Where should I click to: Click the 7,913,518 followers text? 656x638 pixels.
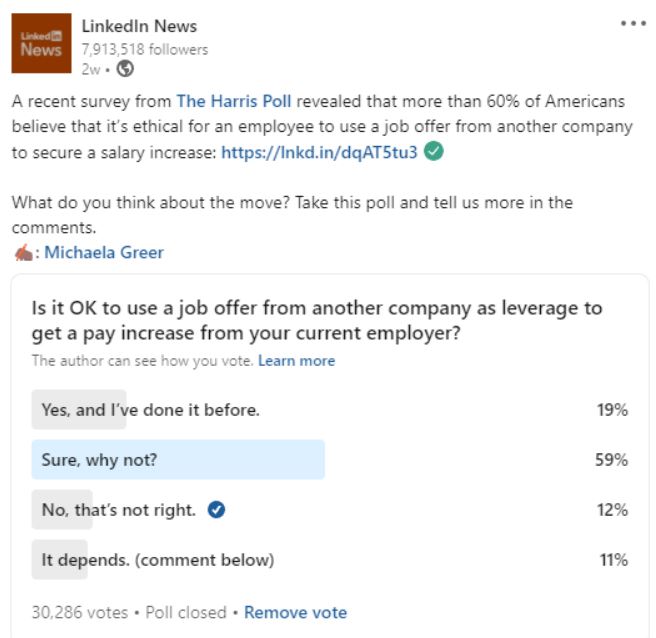click(144, 49)
